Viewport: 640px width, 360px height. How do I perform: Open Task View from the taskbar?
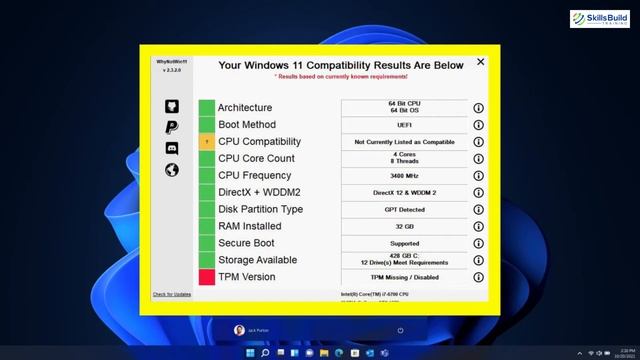(280, 353)
